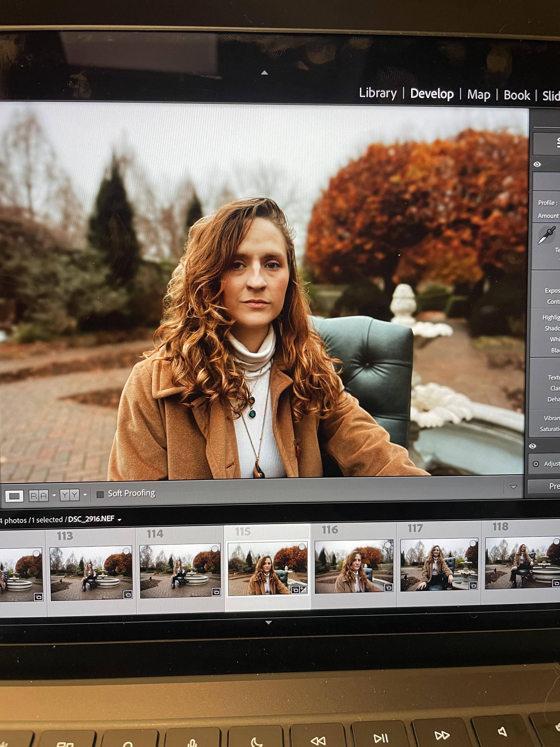Open the toolbar content dropdown triangle
Image resolution: width=560 pixels, height=747 pixels.
pos(513,487)
